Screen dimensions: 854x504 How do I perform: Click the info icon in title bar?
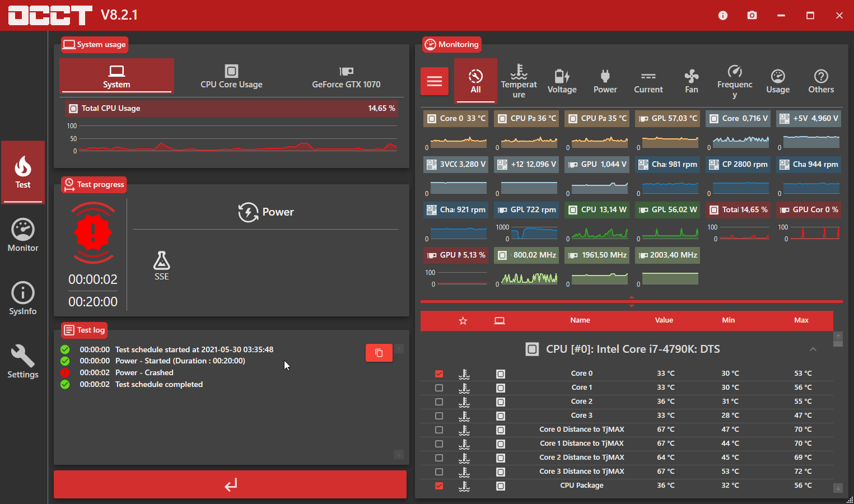coord(723,15)
